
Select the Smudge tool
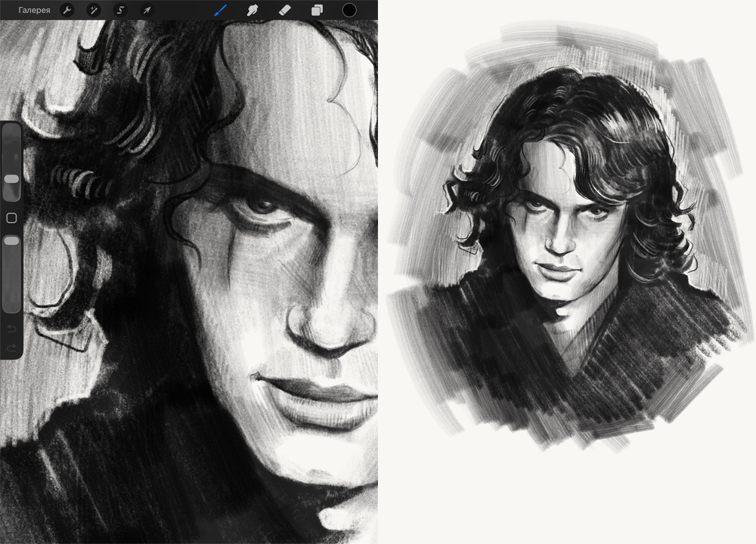[x=253, y=10]
